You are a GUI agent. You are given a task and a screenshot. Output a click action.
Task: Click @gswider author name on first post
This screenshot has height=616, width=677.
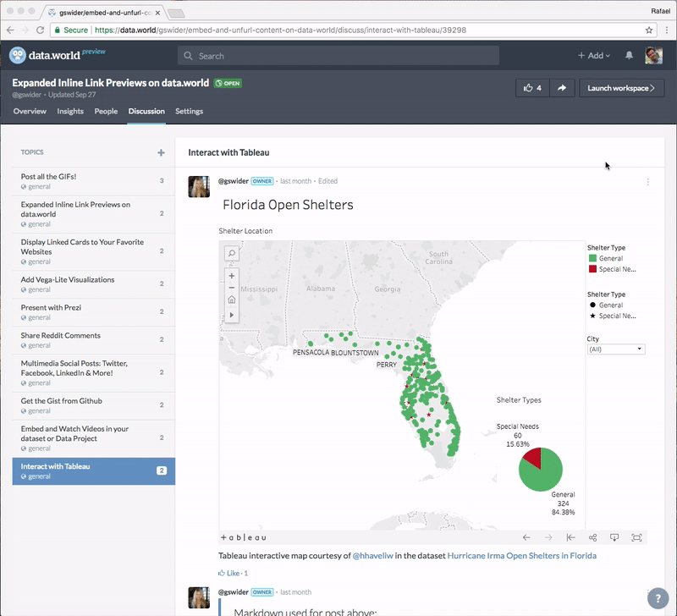coord(234,181)
